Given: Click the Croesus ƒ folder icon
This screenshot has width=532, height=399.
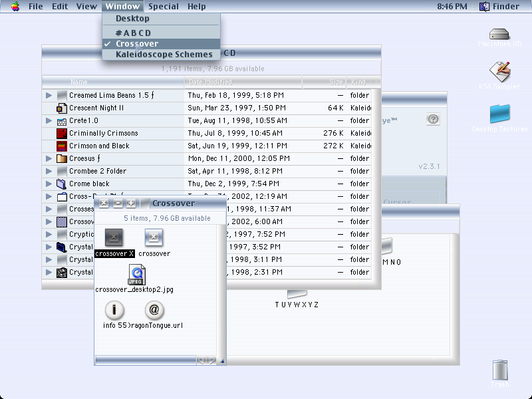Looking at the screenshot, I should click(62, 158).
